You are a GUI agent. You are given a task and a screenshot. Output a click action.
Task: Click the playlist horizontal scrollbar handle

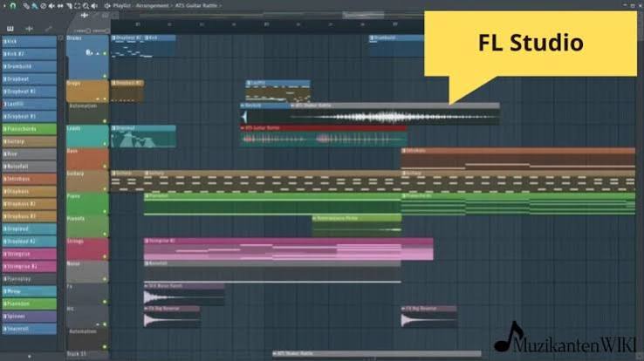click(364, 15)
